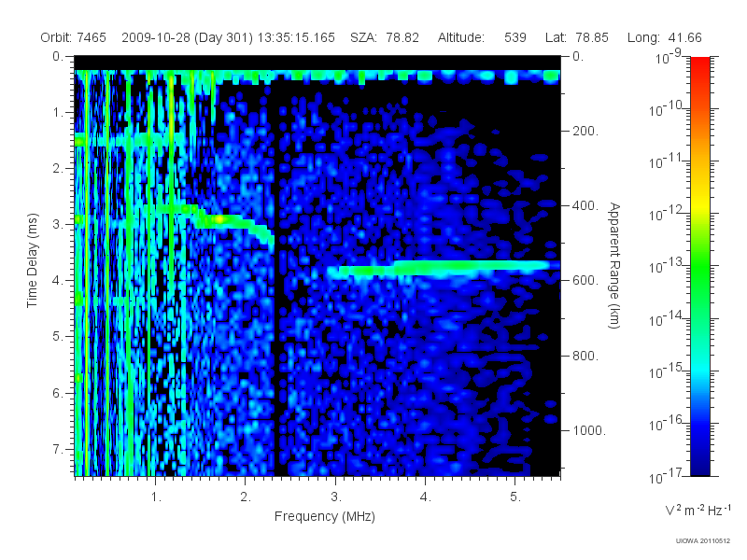Click the red top of the color bar
Screen dimensions: 747x560
[699, 66]
